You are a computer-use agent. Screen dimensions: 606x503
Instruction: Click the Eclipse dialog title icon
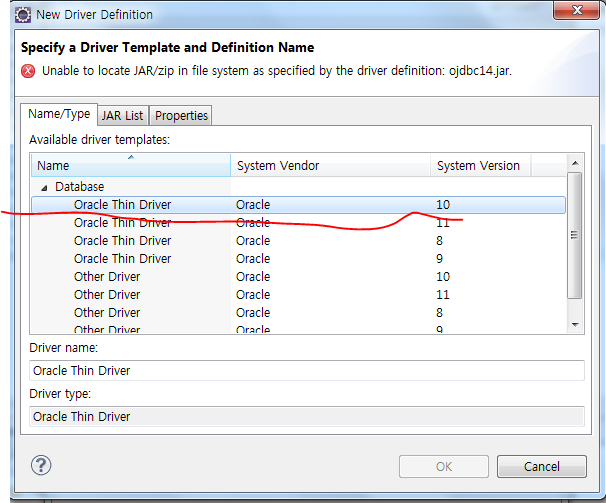tap(23, 15)
